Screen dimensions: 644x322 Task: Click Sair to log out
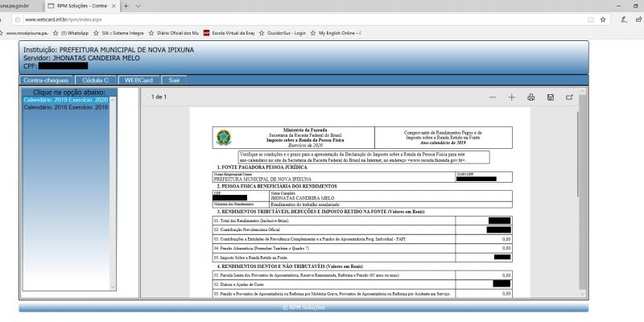click(173, 80)
